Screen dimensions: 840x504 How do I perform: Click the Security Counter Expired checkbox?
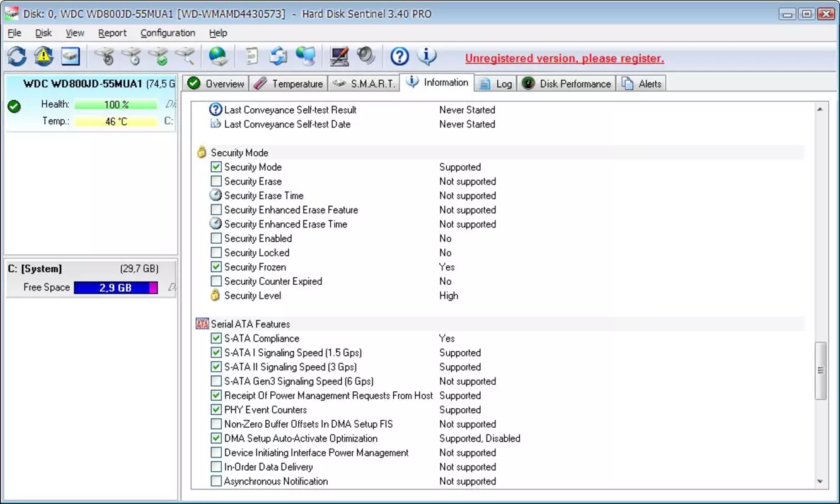tap(216, 281)
